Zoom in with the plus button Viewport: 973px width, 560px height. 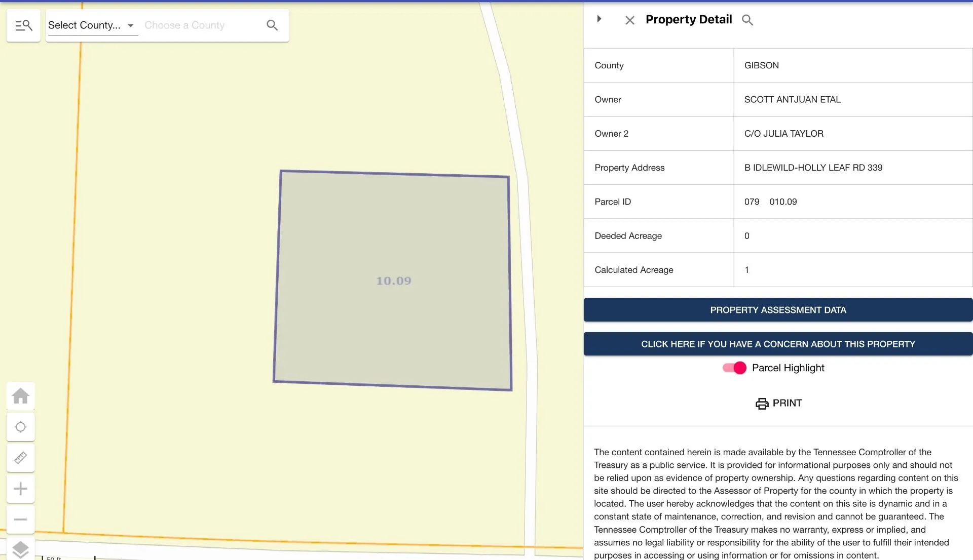(x=21, y=489)
